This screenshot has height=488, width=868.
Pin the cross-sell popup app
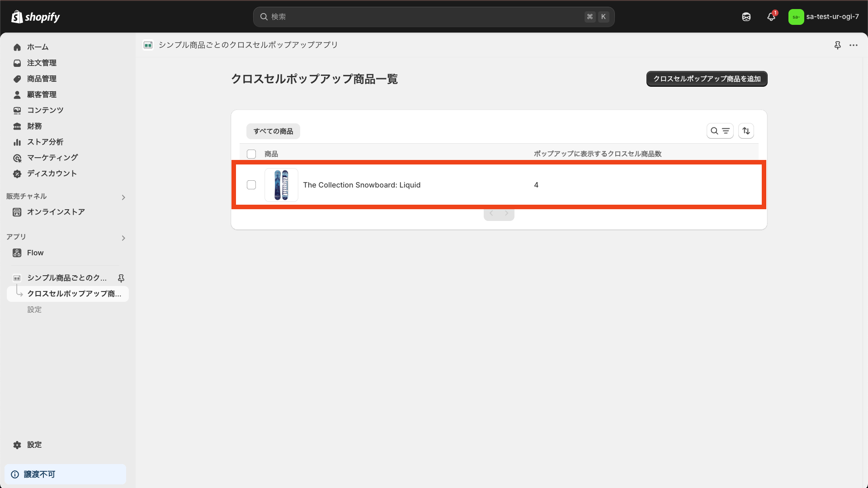pos(838,45)
